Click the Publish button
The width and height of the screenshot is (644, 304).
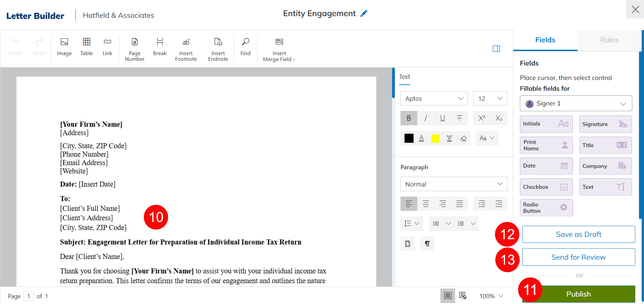point(578,294)
